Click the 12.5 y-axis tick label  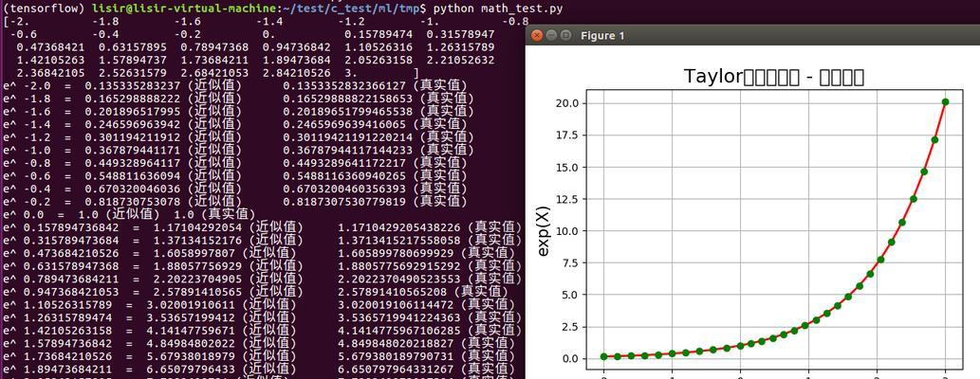[x=569, y=199]
